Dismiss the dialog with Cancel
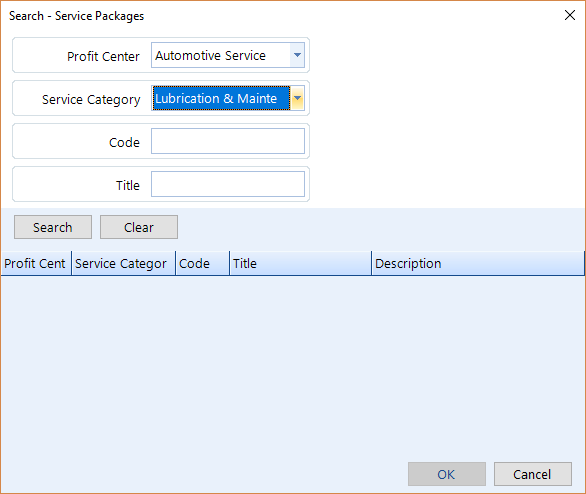This screenshot has width=586, height=494. 533,474
